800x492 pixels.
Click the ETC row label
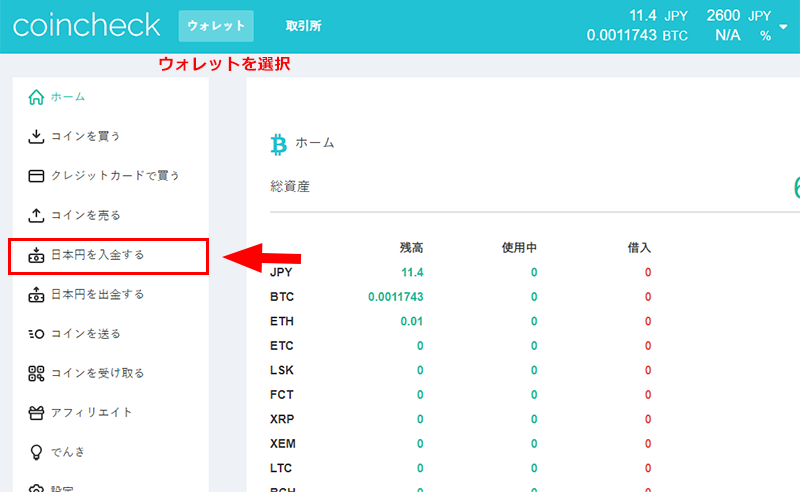pos(282,346)
